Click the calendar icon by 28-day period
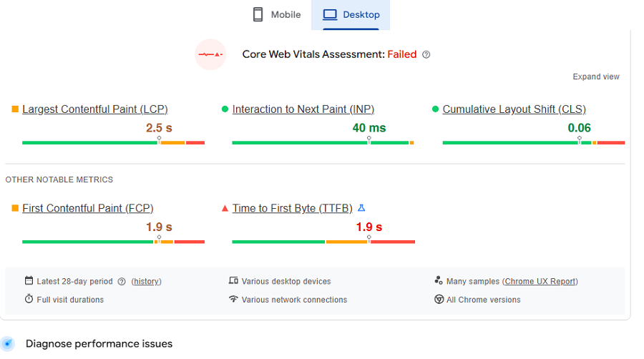The image size is (644, 359). coord(29,280)
